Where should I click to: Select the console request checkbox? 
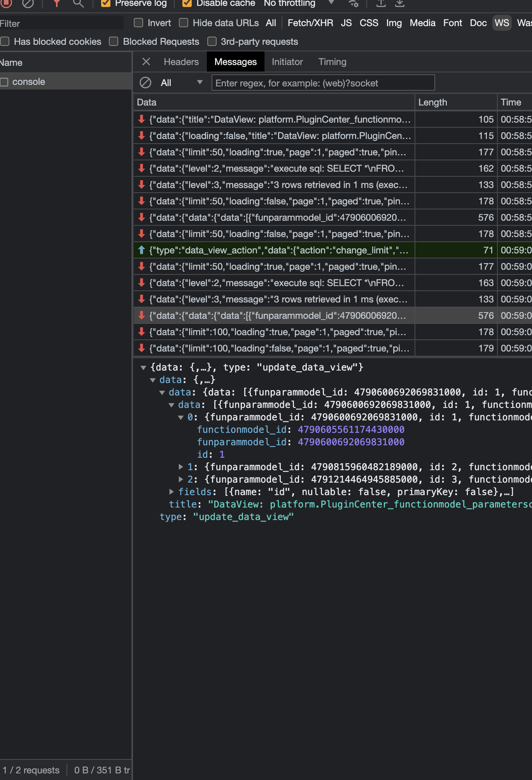4,82
